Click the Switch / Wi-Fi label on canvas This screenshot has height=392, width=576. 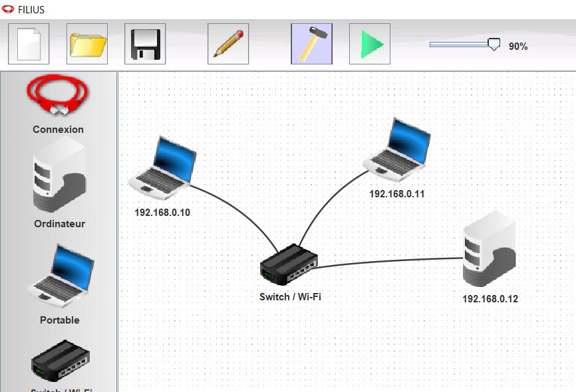point(290,297)
